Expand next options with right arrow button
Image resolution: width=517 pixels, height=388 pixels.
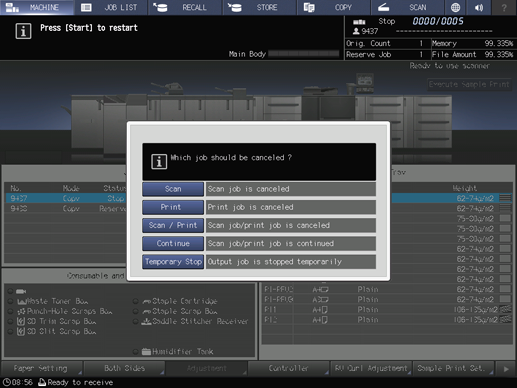coord(506,369)
